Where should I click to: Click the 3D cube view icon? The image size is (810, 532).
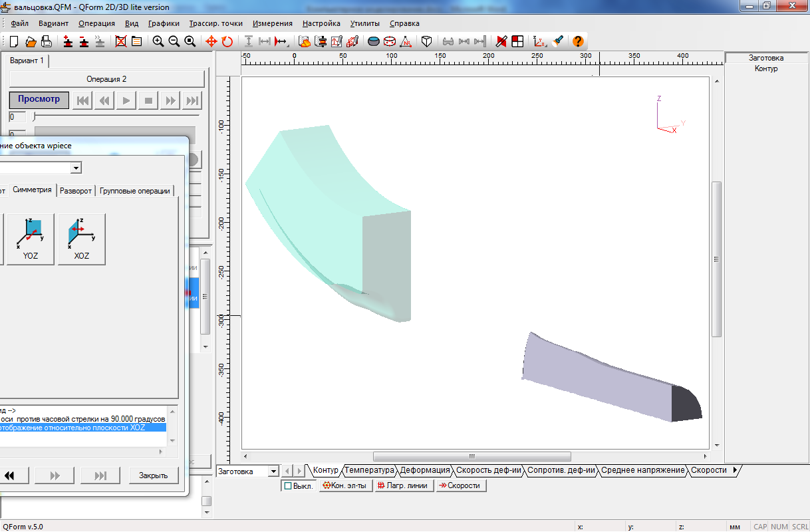click(x=427, y=41)
